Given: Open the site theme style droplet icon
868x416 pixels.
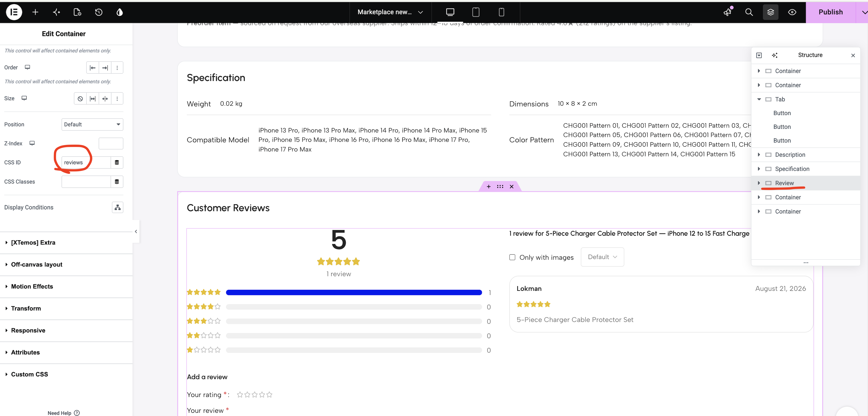Looking at the screenshot, I should (120, 12).
